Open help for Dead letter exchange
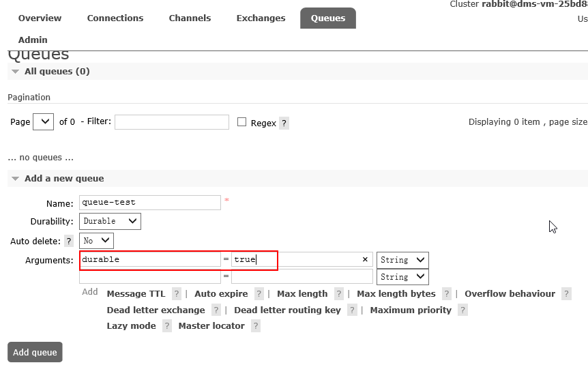 coord(216,310)
